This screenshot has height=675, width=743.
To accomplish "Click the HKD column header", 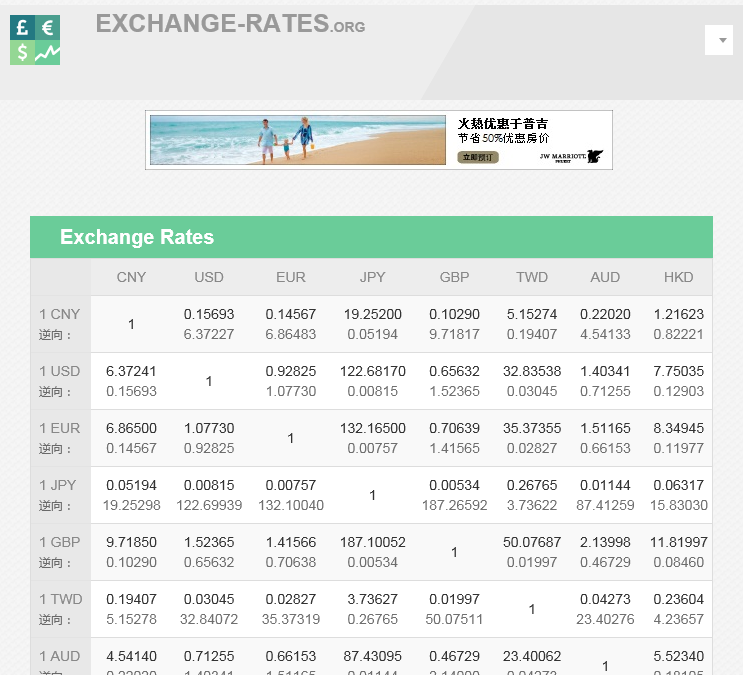I will click(x=679, y=277).
